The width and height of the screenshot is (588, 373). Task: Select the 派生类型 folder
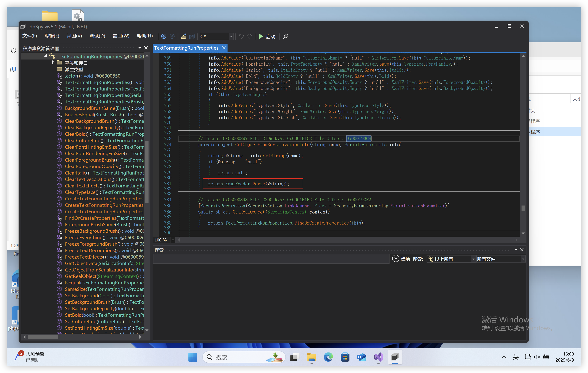pos(74,69)
